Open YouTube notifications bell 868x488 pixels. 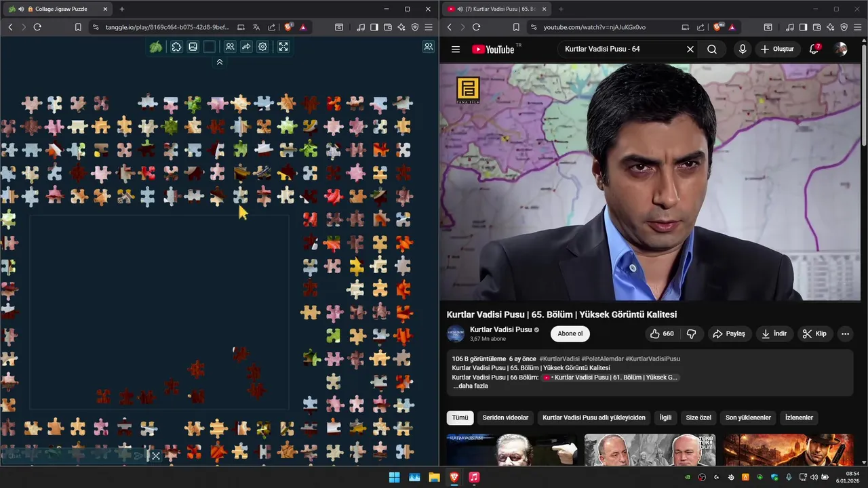(x=814, y=49)
